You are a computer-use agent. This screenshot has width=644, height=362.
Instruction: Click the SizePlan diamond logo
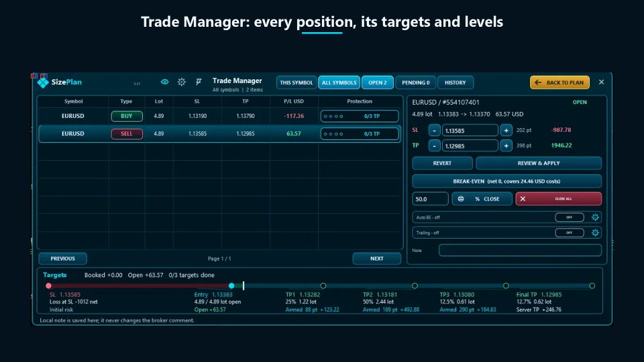[43, 82]
